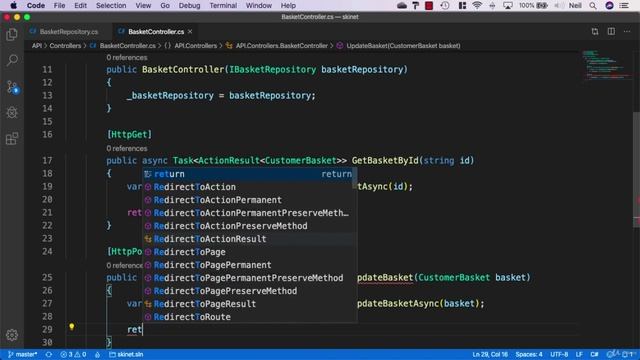Click the Controllers breadcrumb segment
The width and height of the screenshot is (640, 360).
pos(65,46)
